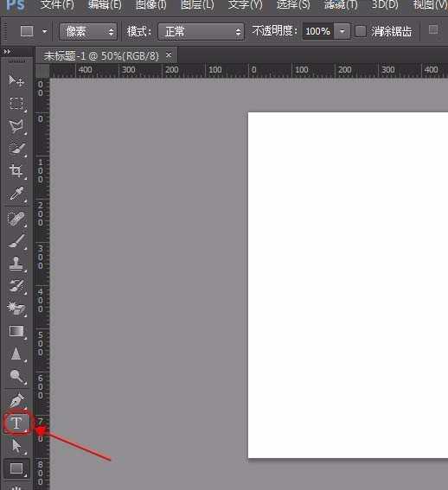Open the 3D(D) menu
Screen dimensions: 448x490
tap(385, 4)
